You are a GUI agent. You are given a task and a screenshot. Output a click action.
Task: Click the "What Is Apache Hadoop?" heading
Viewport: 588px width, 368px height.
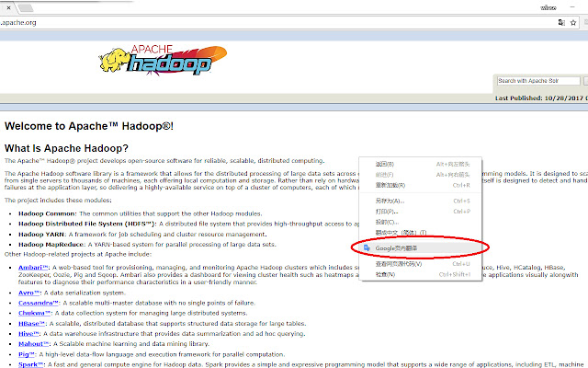pyautogui.click(x=66, y=148)
